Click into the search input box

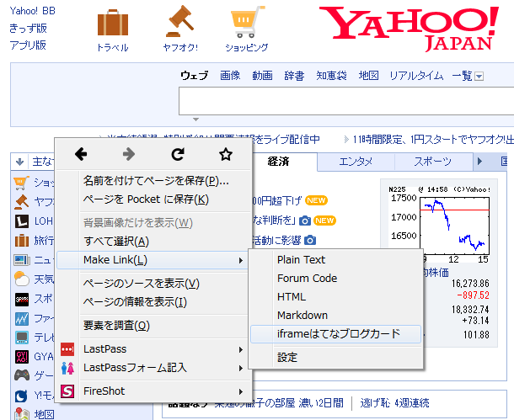coord(346,101)
